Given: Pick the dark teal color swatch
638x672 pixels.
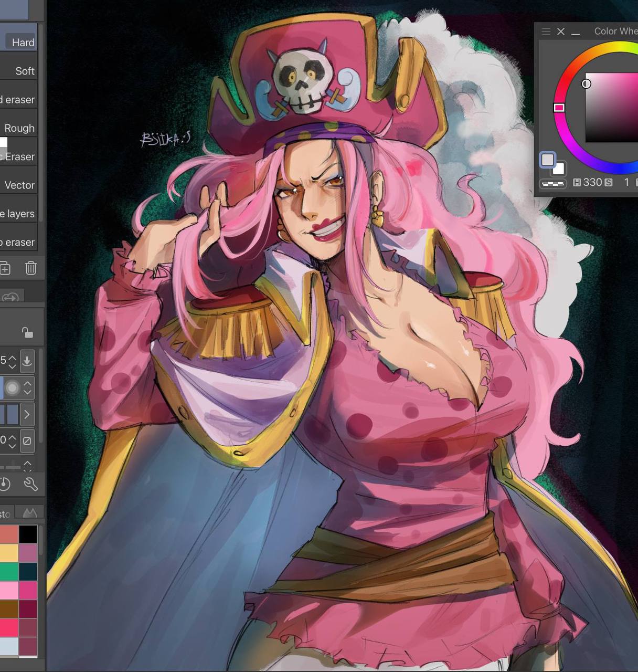Looking at the screenshot, I should pyautogui.click(x=28, y=572).
